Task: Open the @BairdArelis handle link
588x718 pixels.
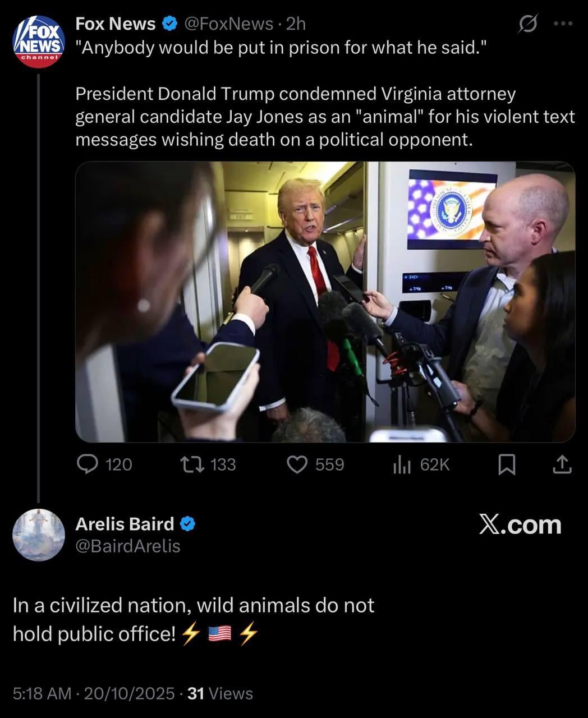Action: coord(128,546)
